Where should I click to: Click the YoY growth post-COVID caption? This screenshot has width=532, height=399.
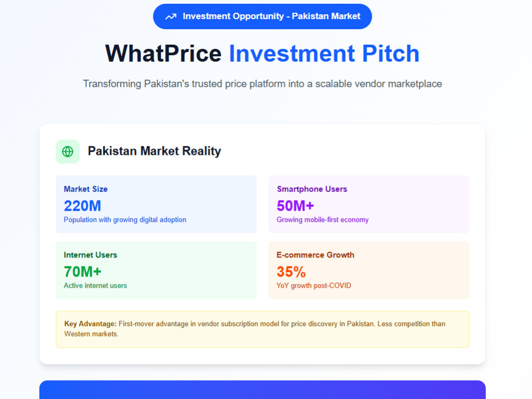coord(313,286)
